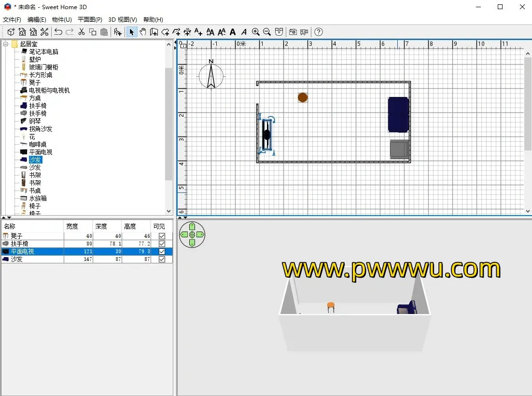Click the Add furniture to home icon
This screenshot has width=532, height=396.
coord(118,32)
